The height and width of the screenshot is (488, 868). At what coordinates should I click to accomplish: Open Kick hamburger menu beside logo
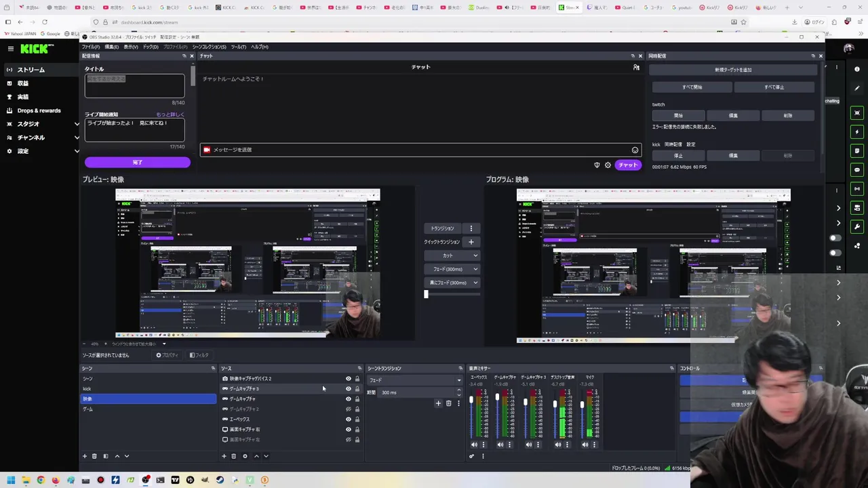pyautogui.click(x=10, y=49)
